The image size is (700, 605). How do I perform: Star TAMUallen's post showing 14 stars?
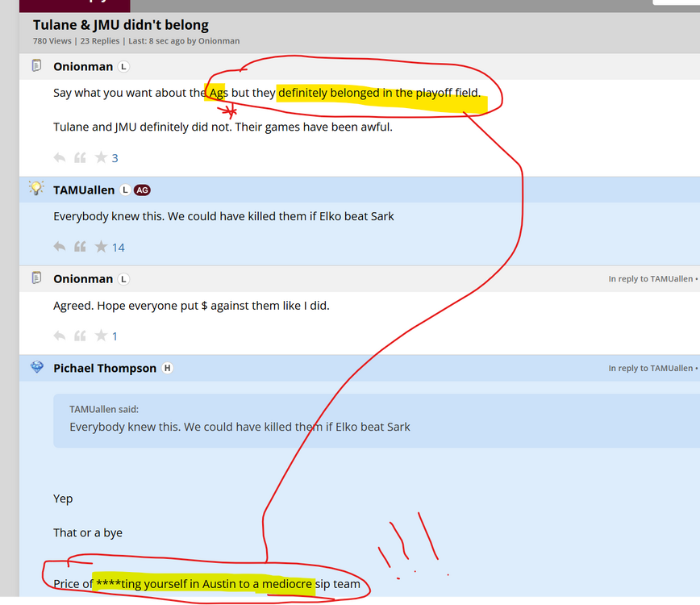pyautogui.click(x=101, y=247)
